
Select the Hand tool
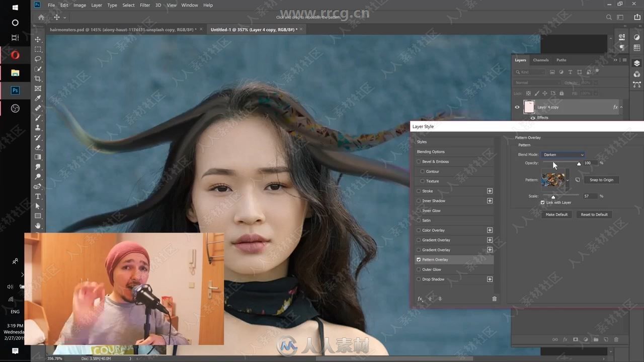[38, 226]
